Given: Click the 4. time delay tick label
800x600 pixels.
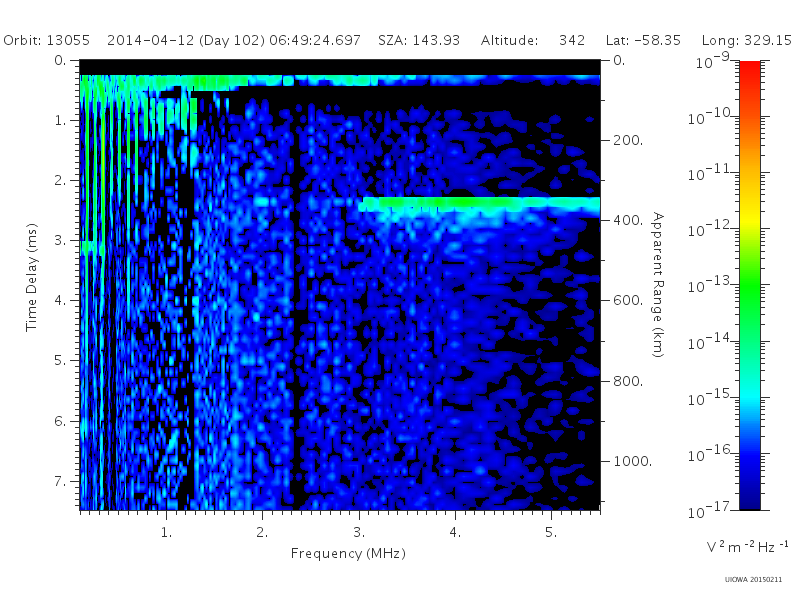Looking at the screenshot, I should point(60,301).
